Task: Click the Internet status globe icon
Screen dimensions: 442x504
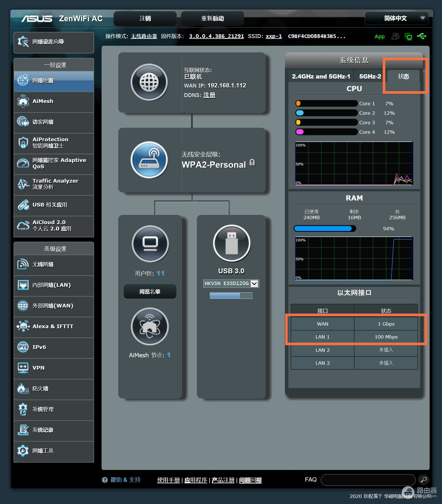Action: [149, 82]
